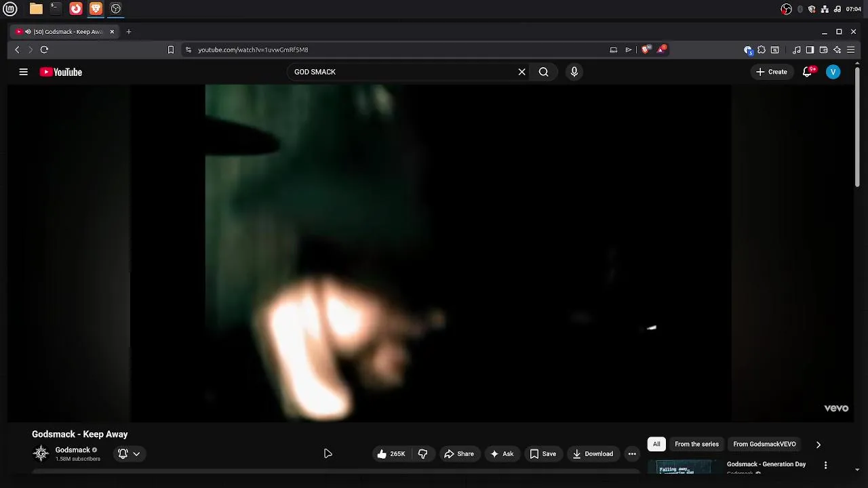Open the Brave main hamburger menu

tap(851, 49)
